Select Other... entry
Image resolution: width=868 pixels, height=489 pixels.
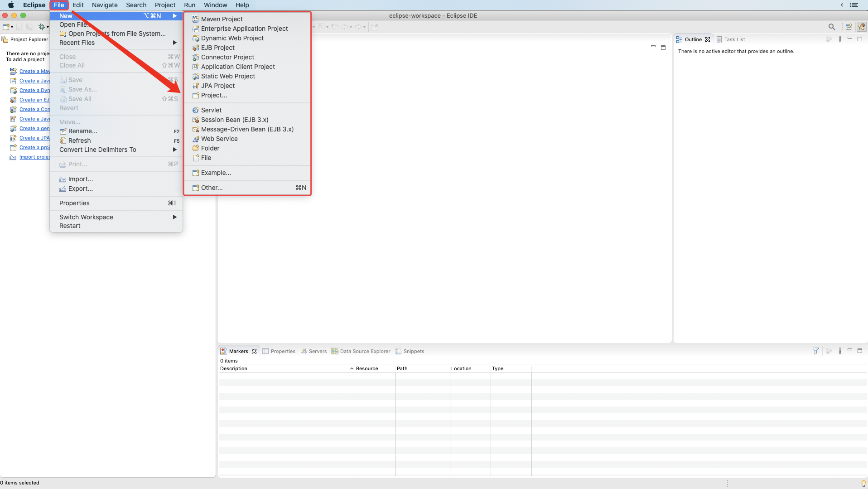[247, 188]
